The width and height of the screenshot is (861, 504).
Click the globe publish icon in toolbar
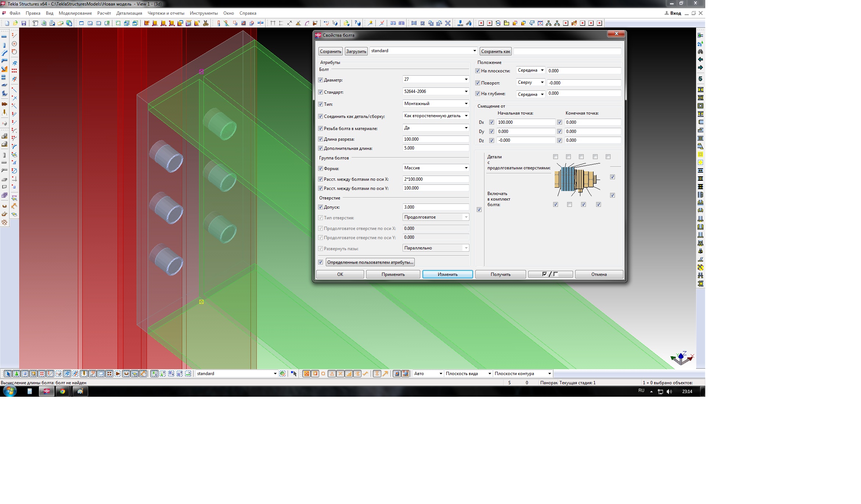pyautogui.click(x=69, y=23)
